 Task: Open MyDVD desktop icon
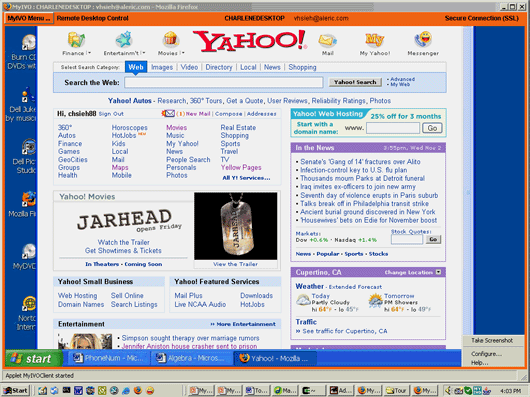pos(28,252)
